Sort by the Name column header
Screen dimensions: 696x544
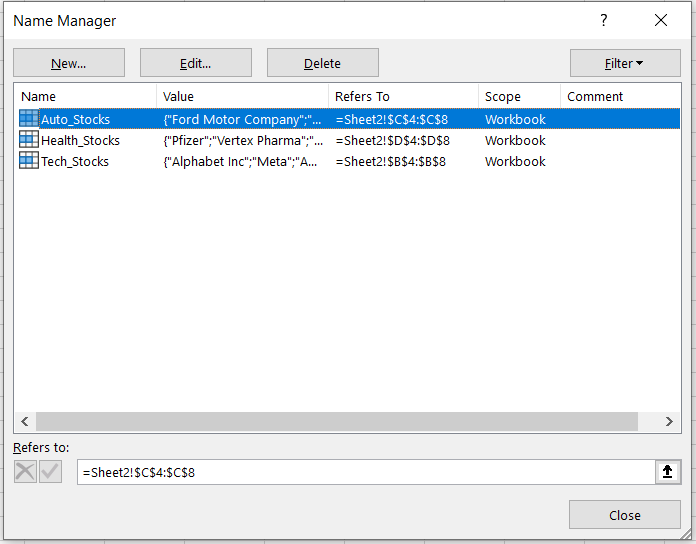(85, 96)
